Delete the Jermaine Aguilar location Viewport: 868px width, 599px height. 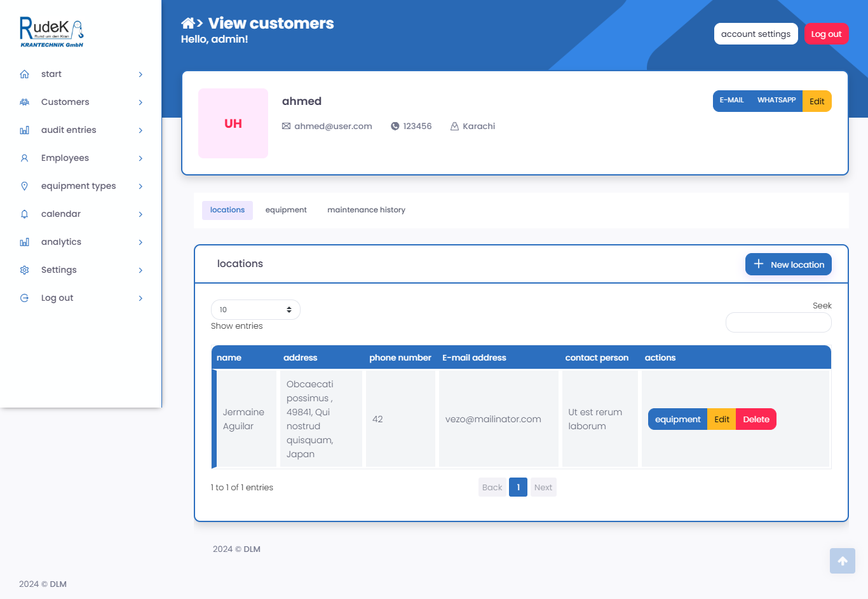tap(756, 420)
